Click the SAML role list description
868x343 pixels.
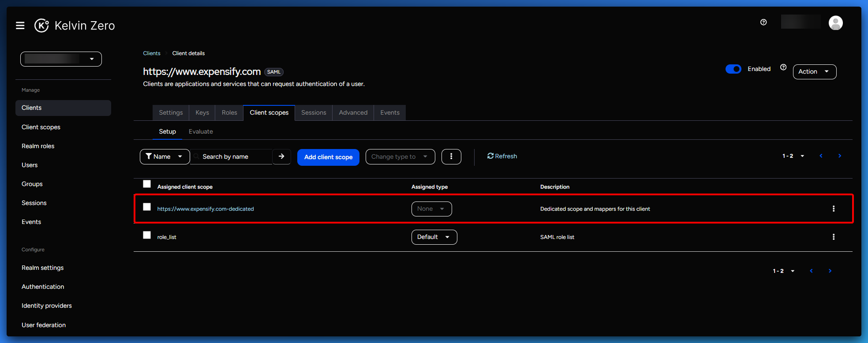click(557, 237)
